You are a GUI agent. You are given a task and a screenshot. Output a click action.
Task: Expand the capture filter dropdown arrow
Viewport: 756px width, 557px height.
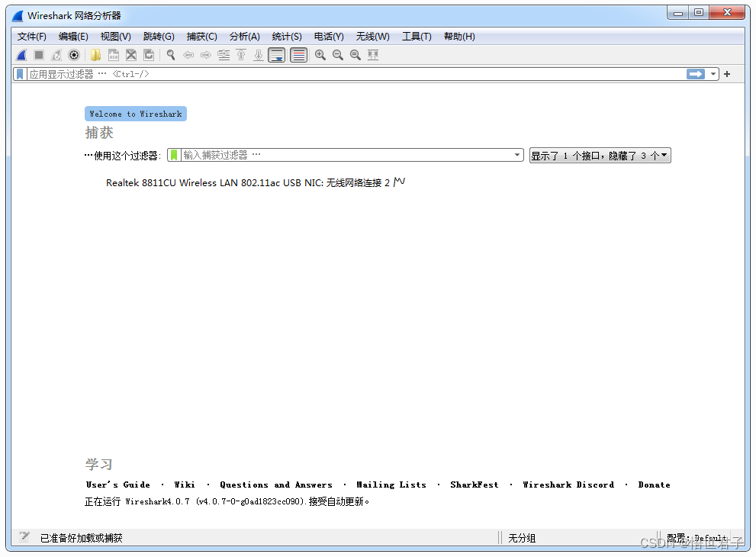[x=517, y=155]
